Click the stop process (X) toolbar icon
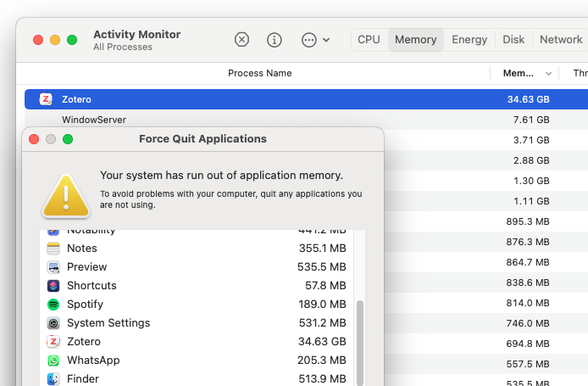Image resolution: width=588 pixels, height=386 pixels. click(x=241, y=39)
